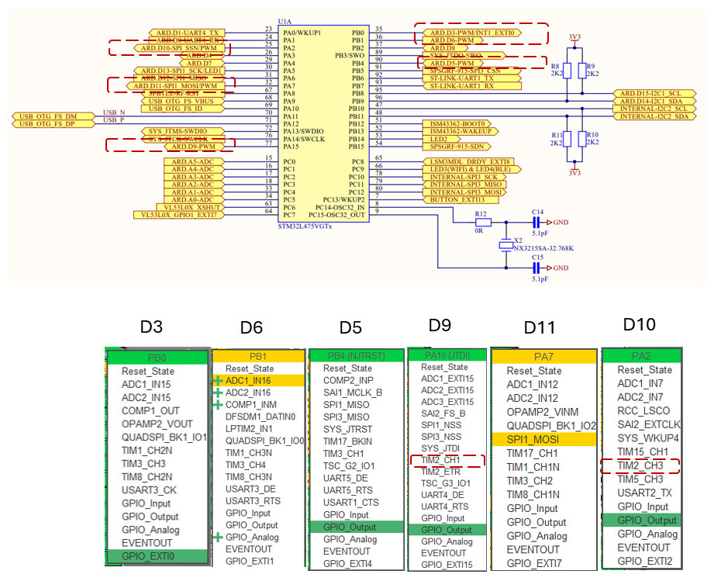This screenshot has width=728, height=588.
Task: Click the R8 pull-up resistor symbol
Action: (x=566, y=71)
